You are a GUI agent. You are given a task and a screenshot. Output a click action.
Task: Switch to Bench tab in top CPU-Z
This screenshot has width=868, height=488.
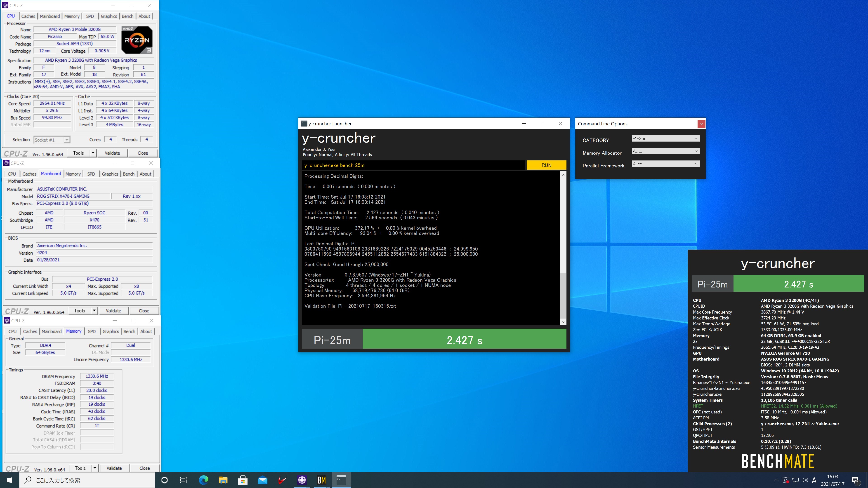point(127,16)
